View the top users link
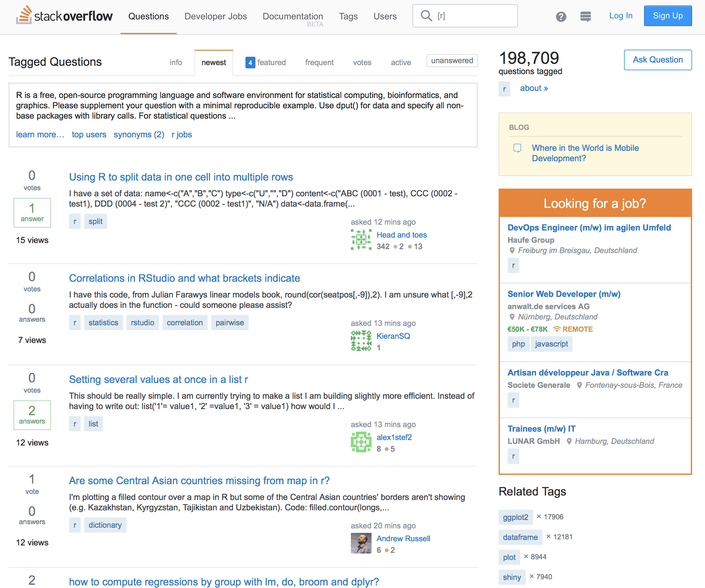 pos(89,134)
